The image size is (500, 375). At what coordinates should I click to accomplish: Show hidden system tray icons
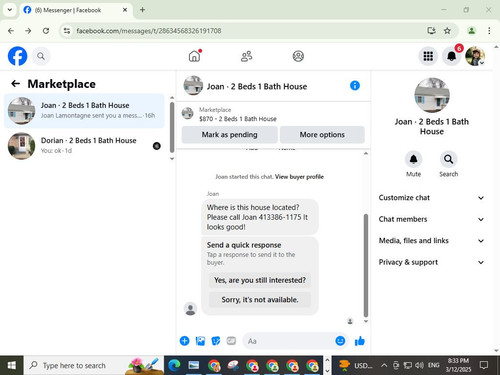pos(384,365)
